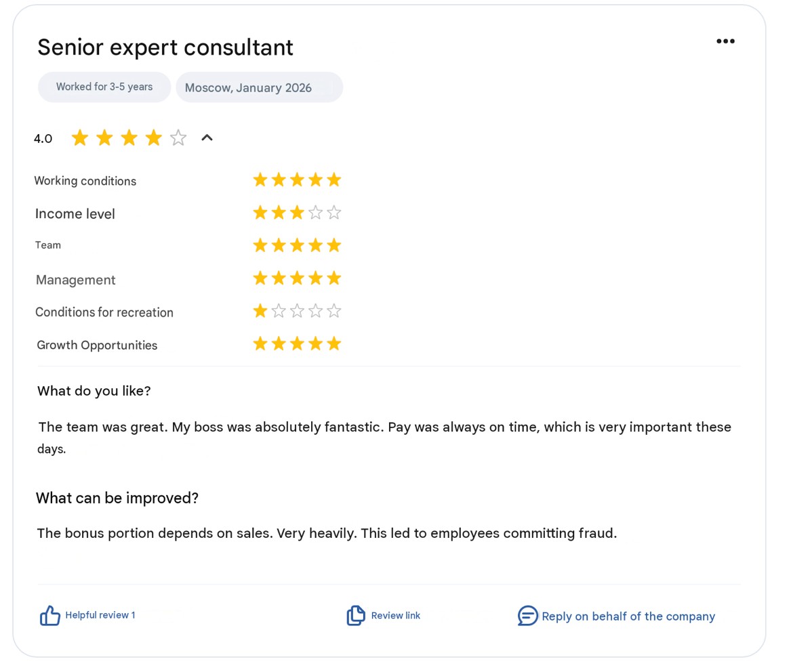Click the What can be improved? heading

click(x=117, y=498)
